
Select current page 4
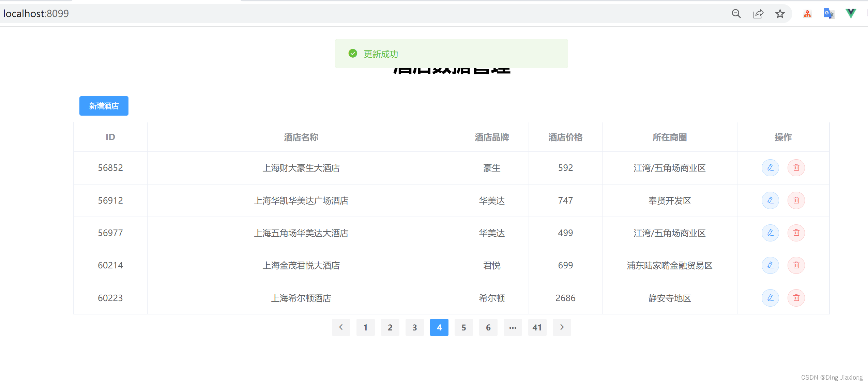point(439,327)
